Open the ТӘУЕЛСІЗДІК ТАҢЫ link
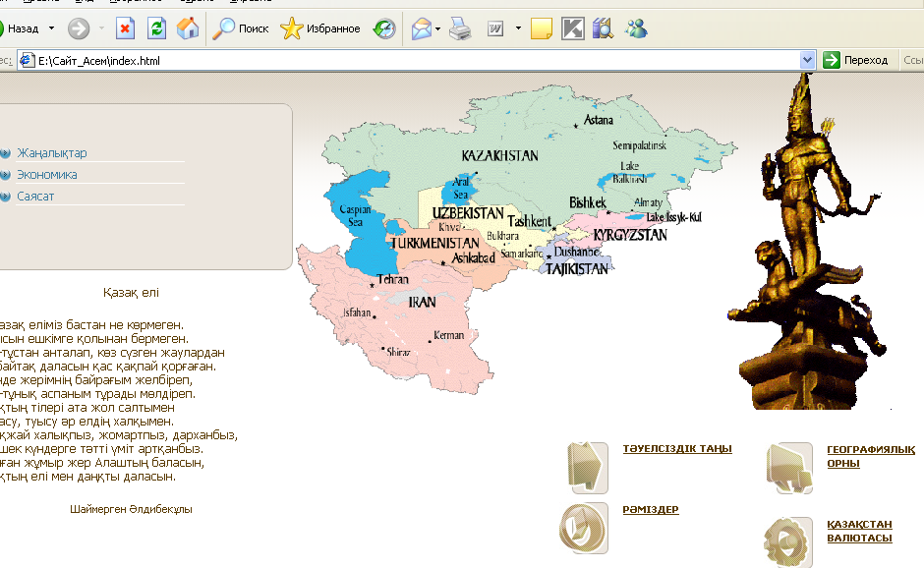This screenshot has width=924, height=568. pyautogui.click(x=677, y=448)
